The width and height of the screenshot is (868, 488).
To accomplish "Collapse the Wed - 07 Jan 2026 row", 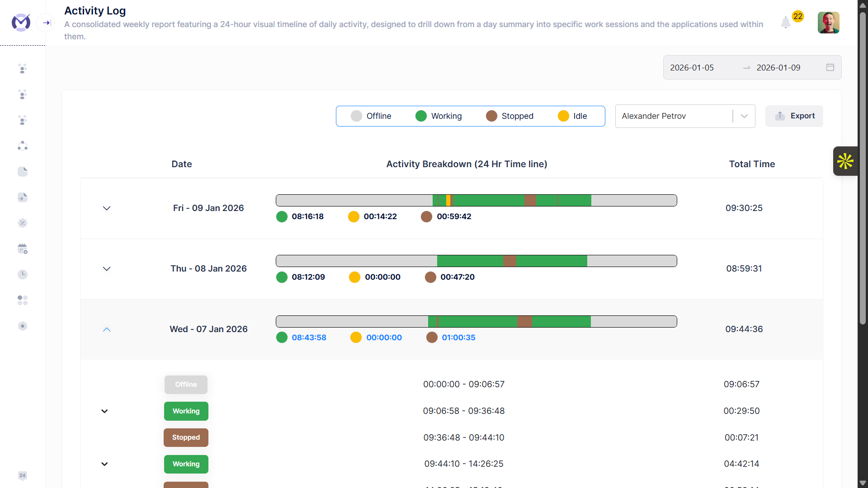I will [107, 329].
